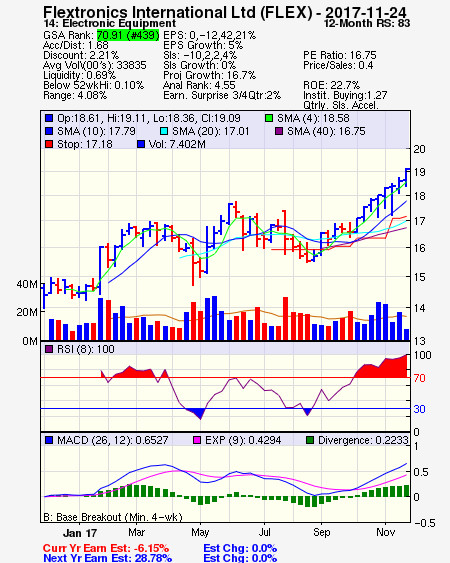Click the 'Jan 17' date axis label
Image resolution: width=450 pixels, height=563 pixels.
80,533
